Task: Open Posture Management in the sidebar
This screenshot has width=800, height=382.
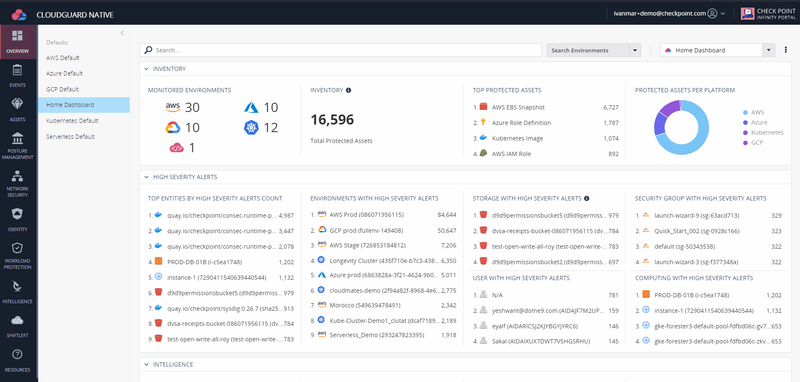Action: tap(18, 145)
